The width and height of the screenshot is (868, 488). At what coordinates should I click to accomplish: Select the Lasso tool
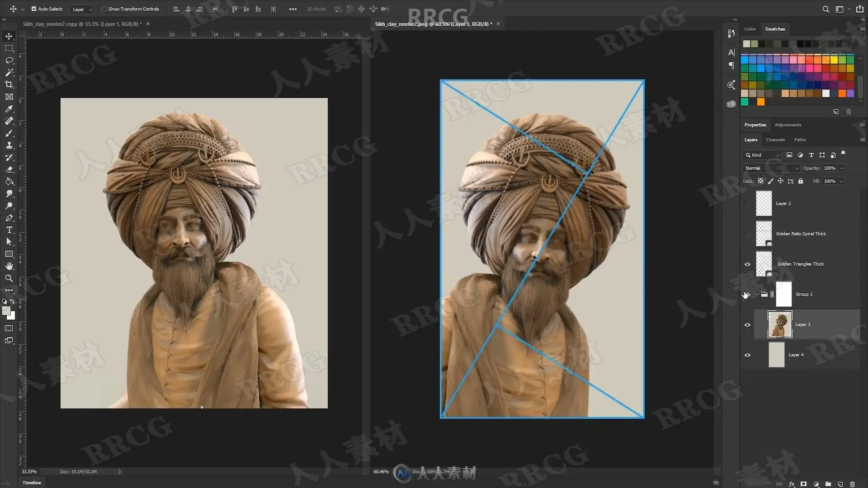point(9,60)
